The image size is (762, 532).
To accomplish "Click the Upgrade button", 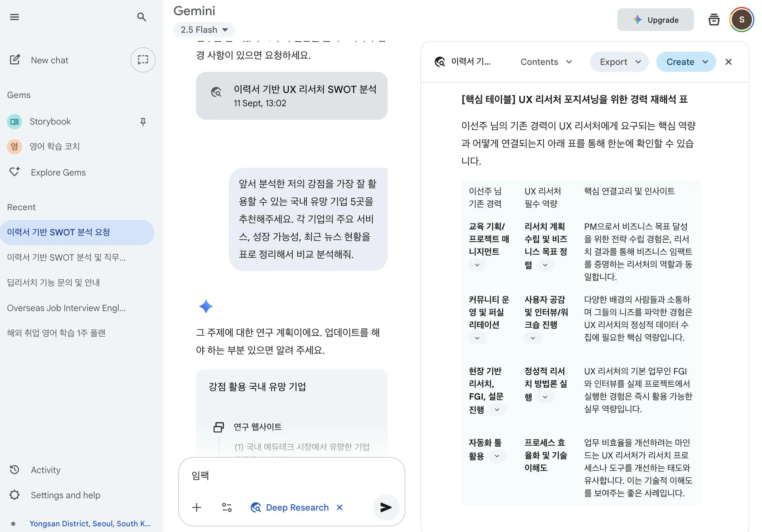I will point(655,20).
